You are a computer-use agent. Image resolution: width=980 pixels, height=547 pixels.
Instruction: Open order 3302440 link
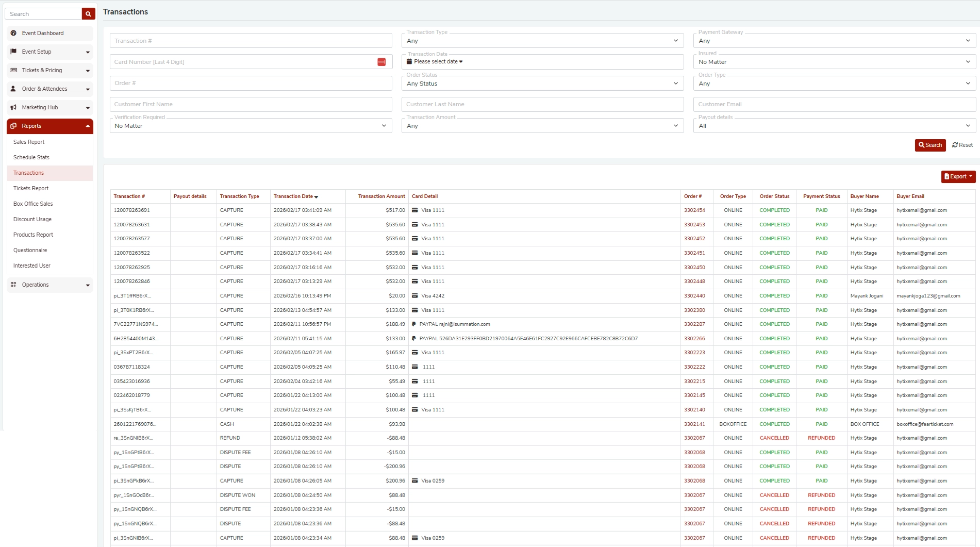tap(694, 296)
